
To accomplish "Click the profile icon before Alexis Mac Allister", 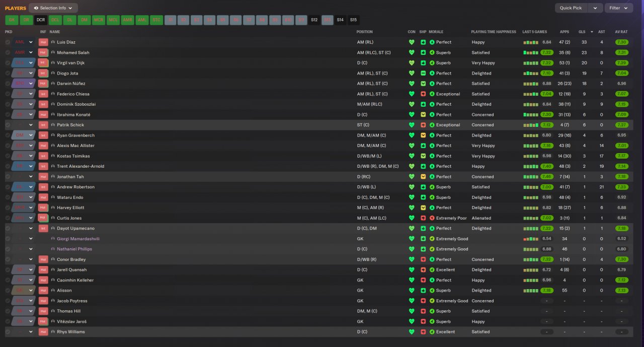I will 53,146.
